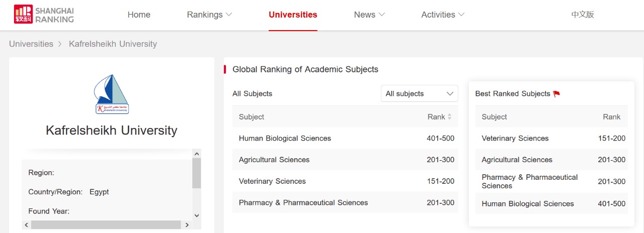644x233 pixels.
Task: Click the Universities breadcrumb link
Action: (31, 44)
